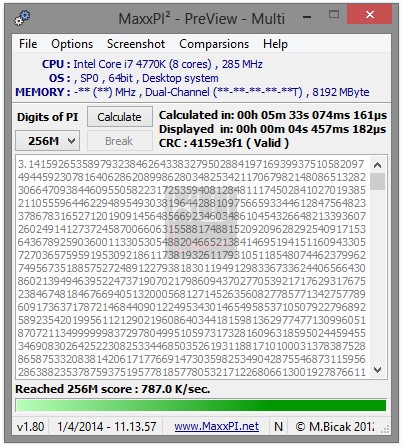Click the v1.80 version status cell

[x=31, y=426]
